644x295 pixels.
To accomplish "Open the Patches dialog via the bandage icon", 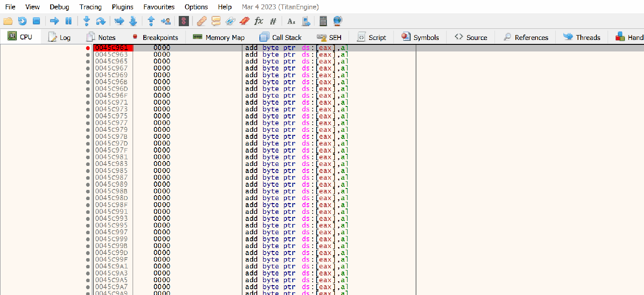I will click(201, 20).
